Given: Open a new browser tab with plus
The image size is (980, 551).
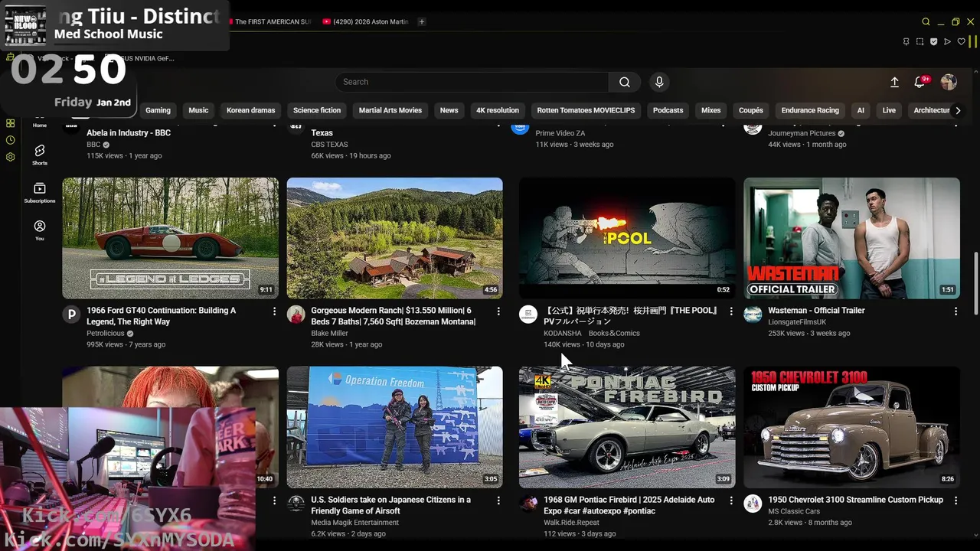Looking at the screenshot, I should 421,21.
